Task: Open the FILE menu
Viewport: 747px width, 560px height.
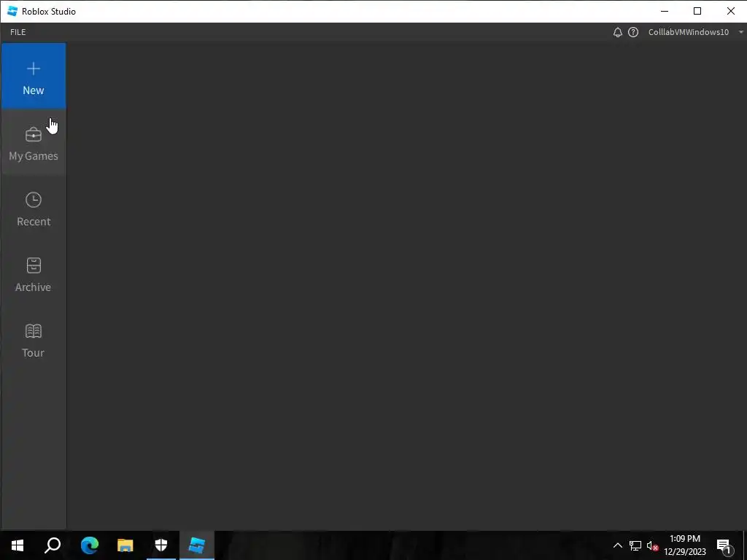Action: click(x=18, y=32)
